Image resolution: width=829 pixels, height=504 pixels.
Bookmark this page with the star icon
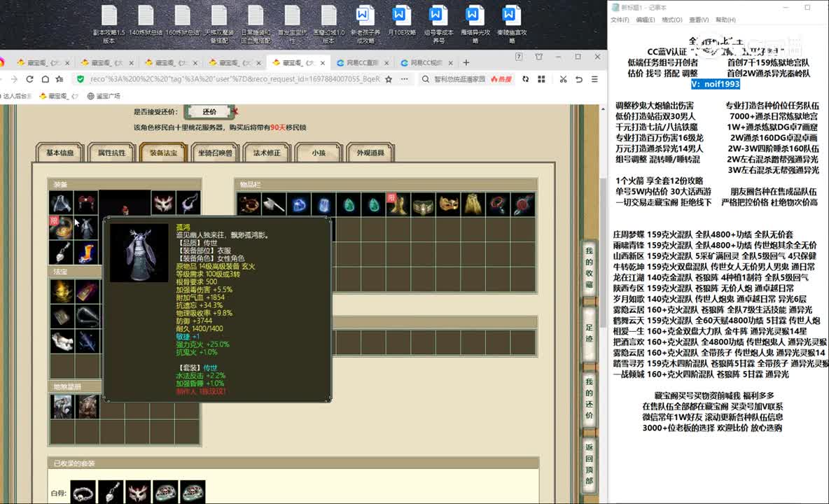coord(389,79)
